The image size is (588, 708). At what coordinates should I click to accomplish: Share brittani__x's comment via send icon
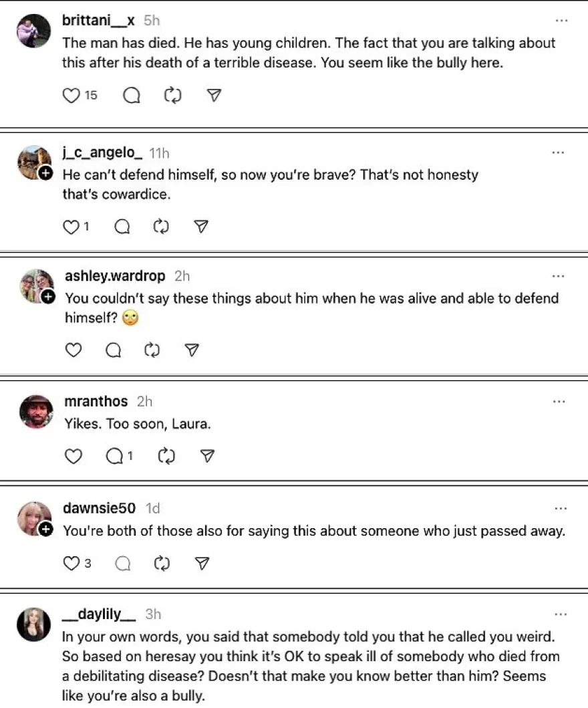214,96
